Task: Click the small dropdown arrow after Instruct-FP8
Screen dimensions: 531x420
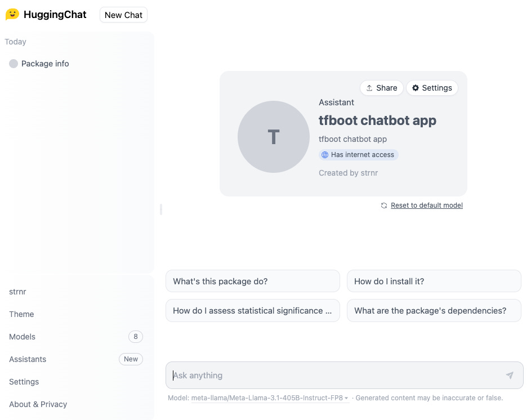Action: 346,398
